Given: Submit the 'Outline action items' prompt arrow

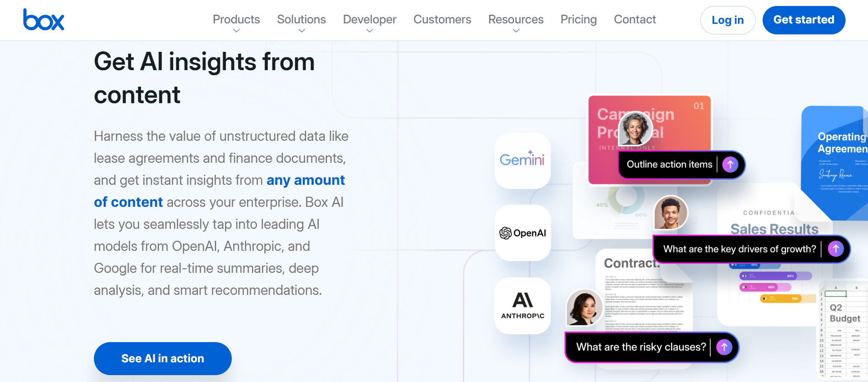Looking at the screenshot, I should click(x=731, y=164).
